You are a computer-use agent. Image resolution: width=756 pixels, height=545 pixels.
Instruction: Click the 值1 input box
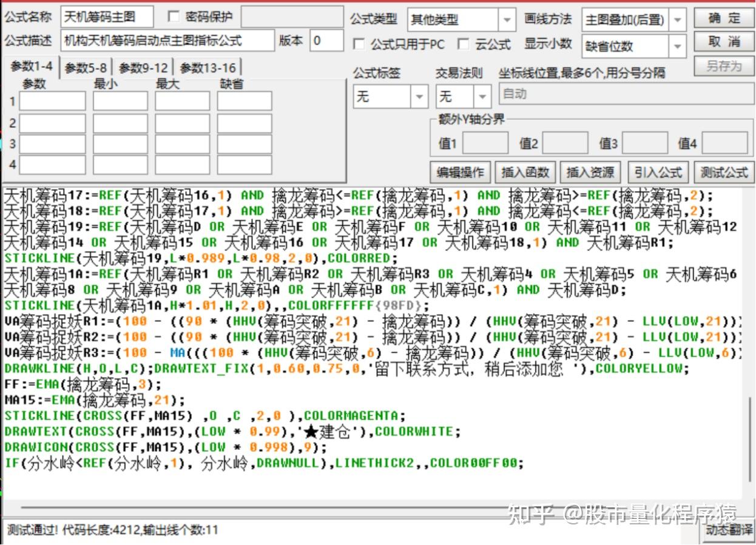485,143
